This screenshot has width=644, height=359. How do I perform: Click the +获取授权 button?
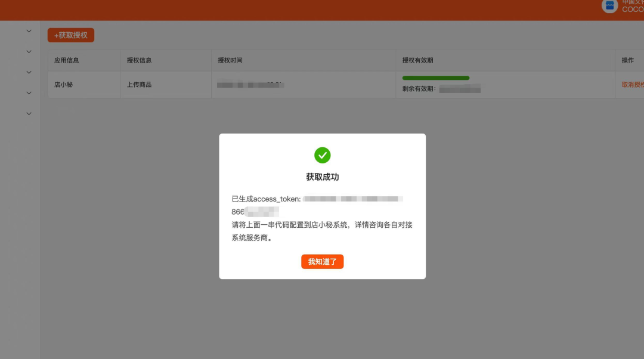click(70, 35)
